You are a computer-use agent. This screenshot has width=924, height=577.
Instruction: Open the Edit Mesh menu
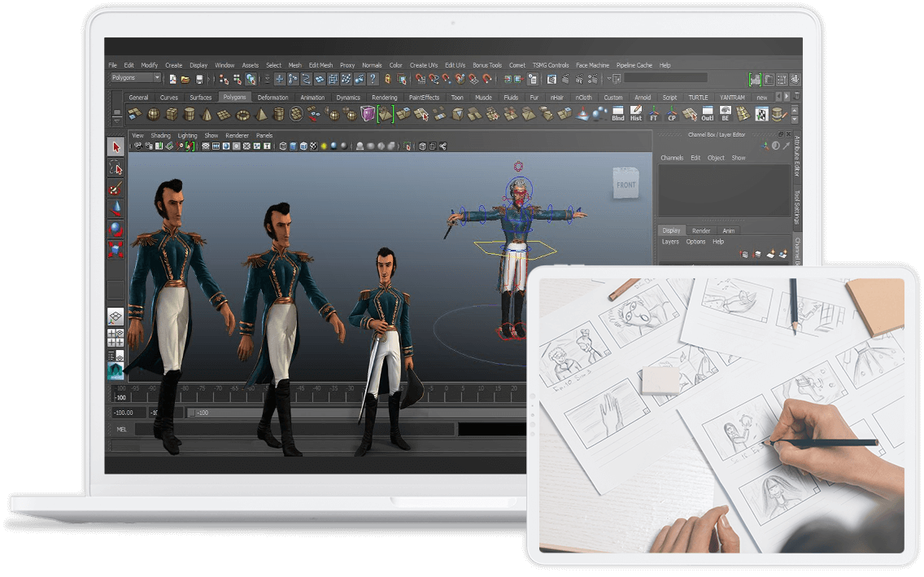(320, 65)
